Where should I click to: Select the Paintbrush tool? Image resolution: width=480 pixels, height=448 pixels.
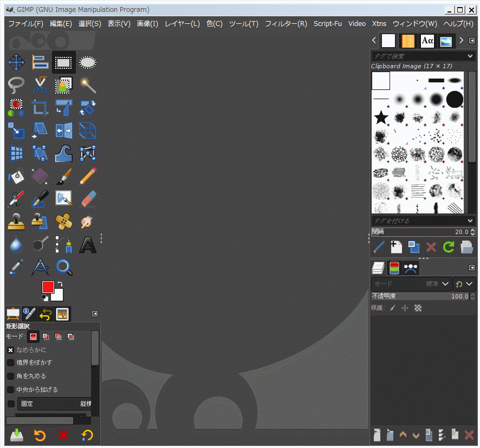(x=64, y=176)
